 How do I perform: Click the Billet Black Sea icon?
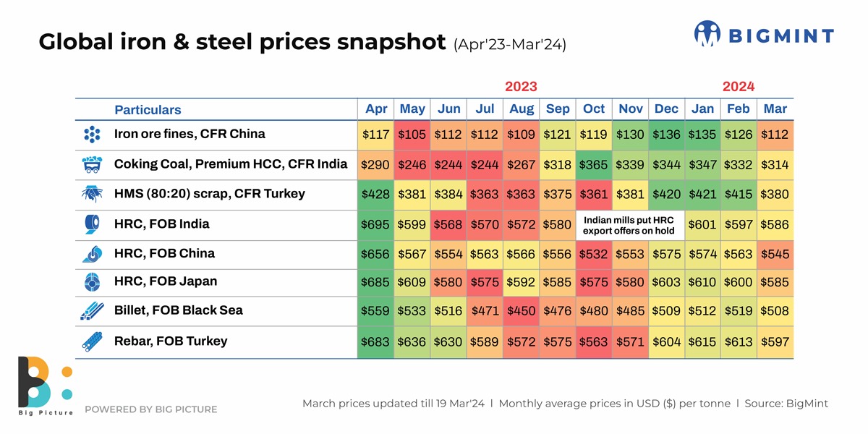coord(92,311)
